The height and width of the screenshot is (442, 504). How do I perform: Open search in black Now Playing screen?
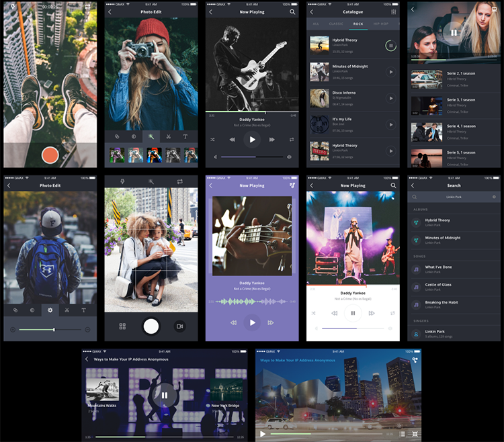pyautogui.click(x=292, y=12)
